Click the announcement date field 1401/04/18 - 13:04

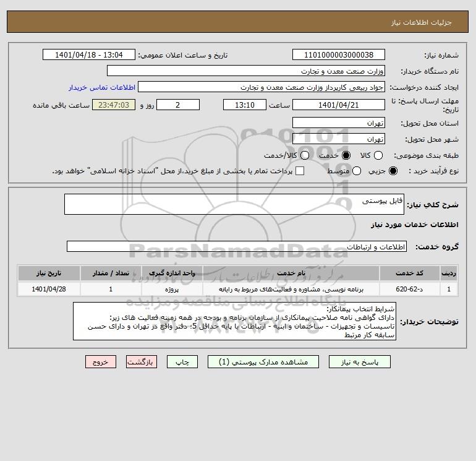tap(89, 54)
